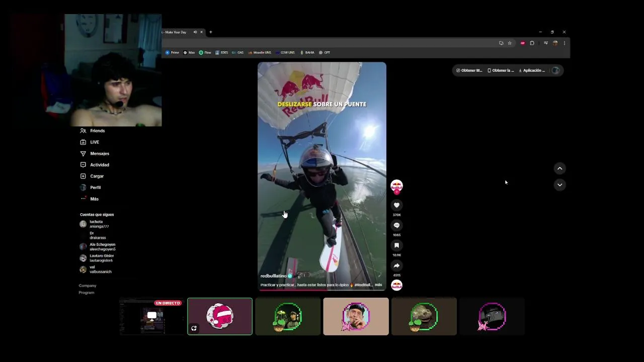Open the redbulllatino username link
The height and width of the screenshot is (362, 644).
273,276
